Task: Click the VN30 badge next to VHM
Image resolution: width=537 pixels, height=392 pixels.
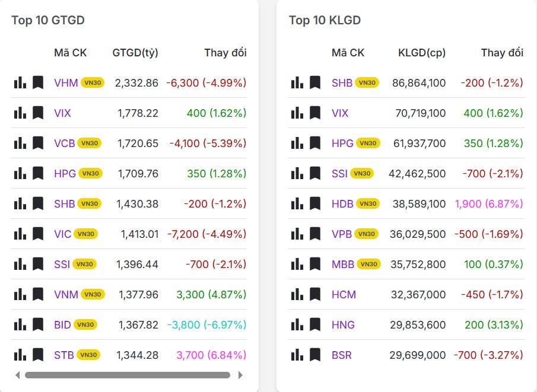Action: [x=93, y=83]
